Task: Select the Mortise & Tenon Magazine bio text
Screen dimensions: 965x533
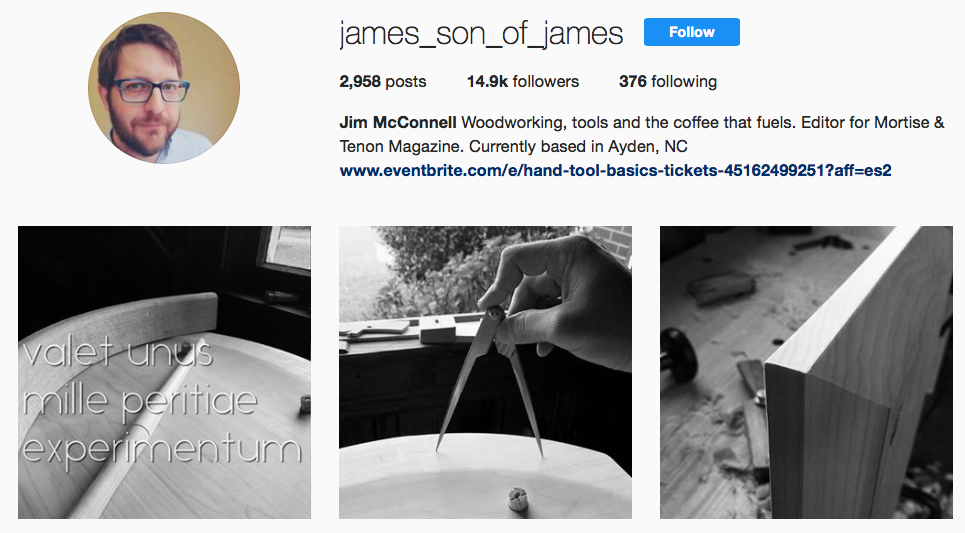Action: click(642, 134)
